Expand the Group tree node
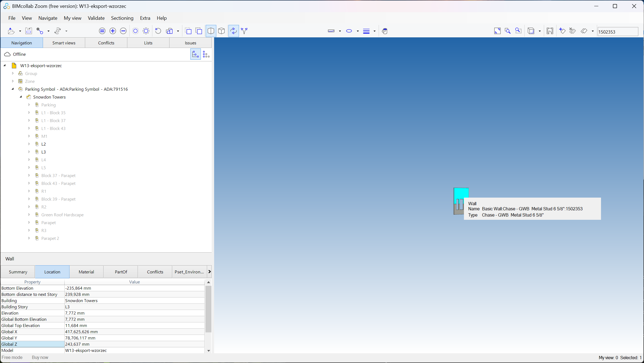The height and width of the screenshot is (363, 644). tap(13, 73)
